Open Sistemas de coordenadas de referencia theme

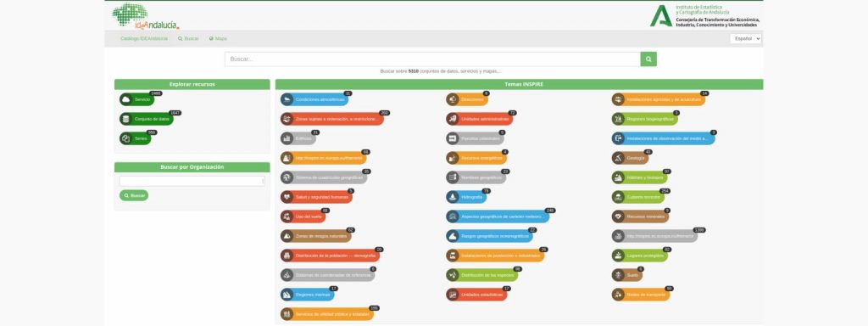(328, 275)
